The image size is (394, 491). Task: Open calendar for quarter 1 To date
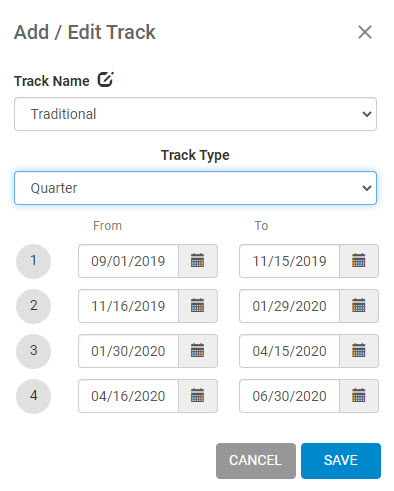[x=359, y=261]
